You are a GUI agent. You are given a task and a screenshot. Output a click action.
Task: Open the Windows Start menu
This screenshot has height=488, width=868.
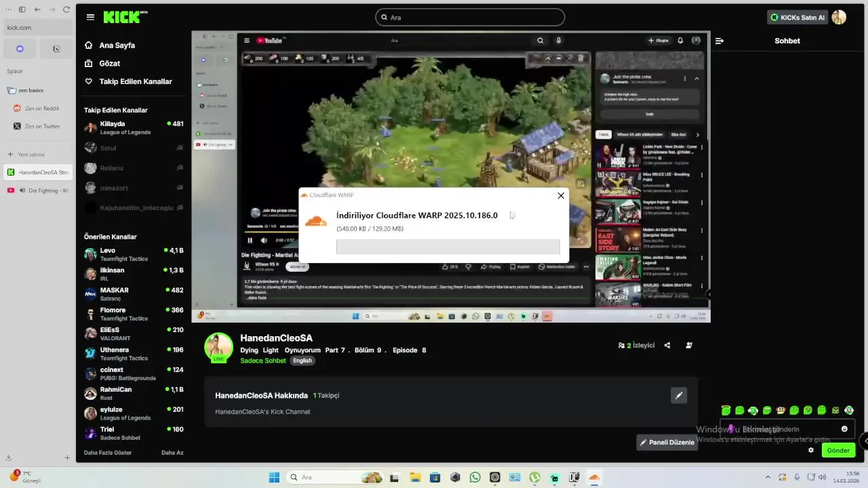point(275,477)
